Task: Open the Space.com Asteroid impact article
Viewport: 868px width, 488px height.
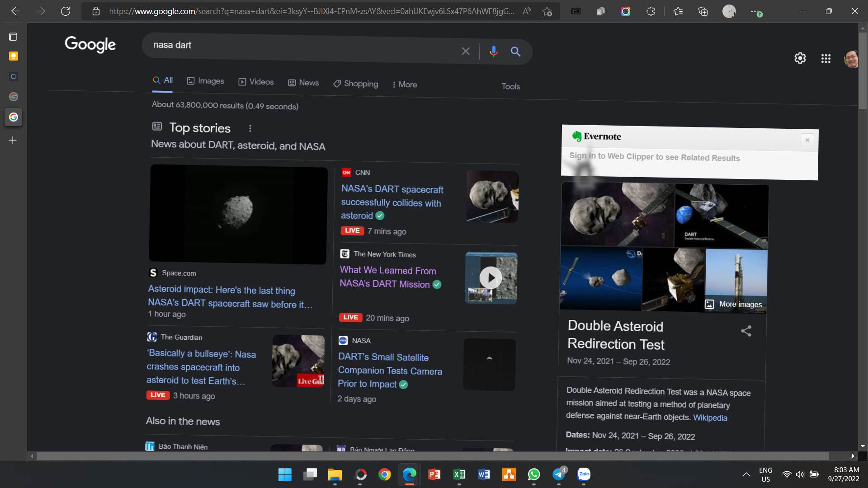Action: pyautogui.click(x=230, y=296)
